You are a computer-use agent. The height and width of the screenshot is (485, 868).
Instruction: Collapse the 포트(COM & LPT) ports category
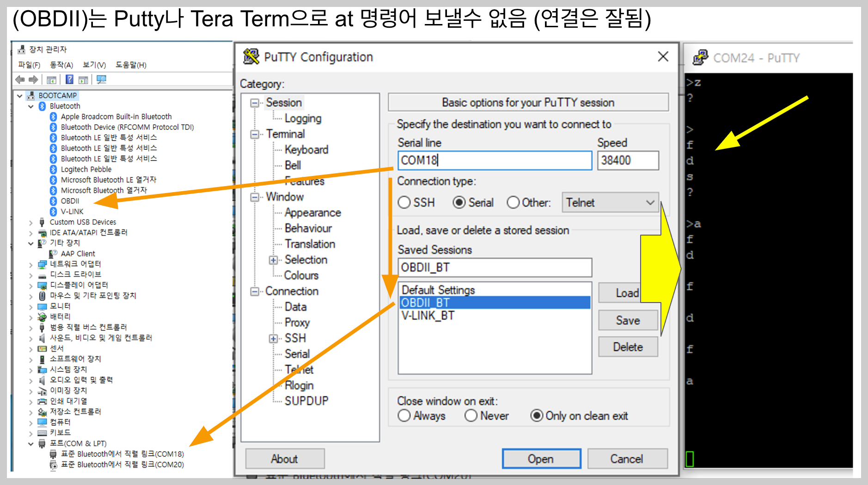[31, 444]
